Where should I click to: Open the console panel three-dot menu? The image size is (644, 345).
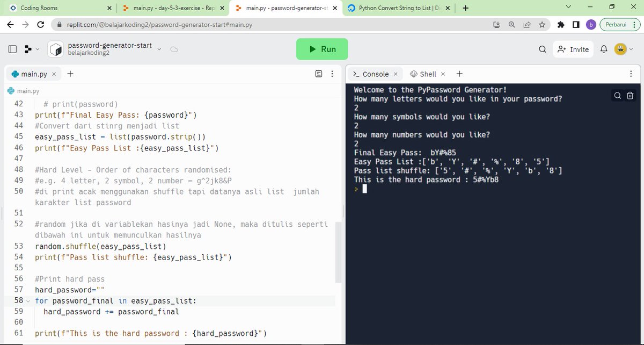[630, 74]
